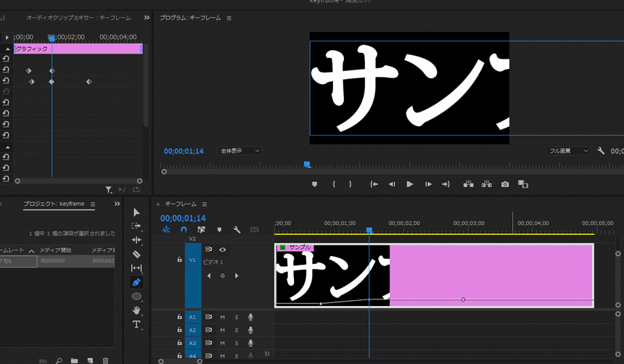This screenshot has height=364, width=624.
Task: Open the Program panel menu
Action: [229, 18]
